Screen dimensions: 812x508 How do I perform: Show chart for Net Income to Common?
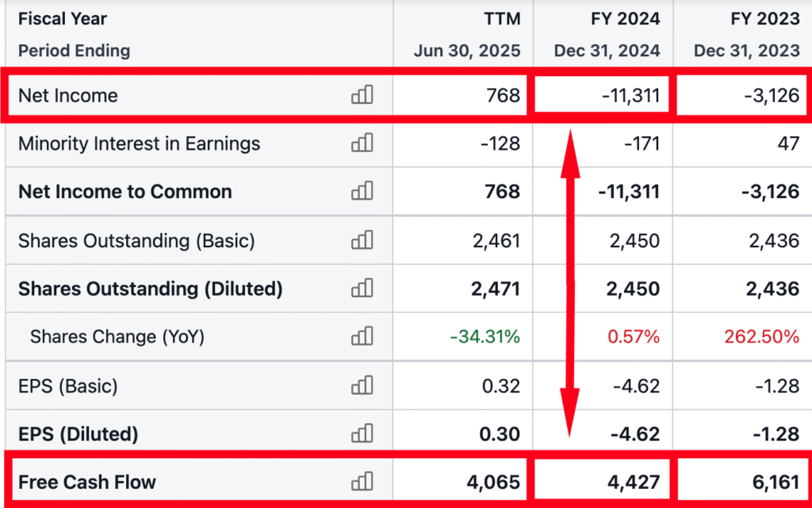pyautogui.click(x=362, y=192)
